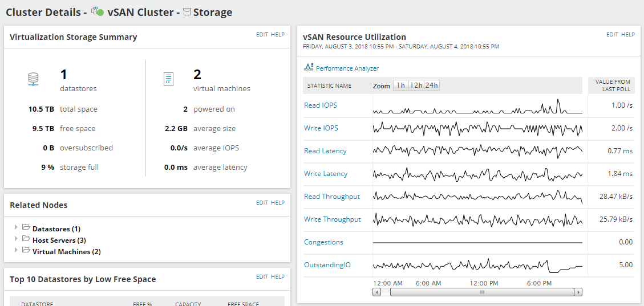
Task: Click the vSAN Cluster icon in the title
Action: pyautogui.click(x=97, y=12)
